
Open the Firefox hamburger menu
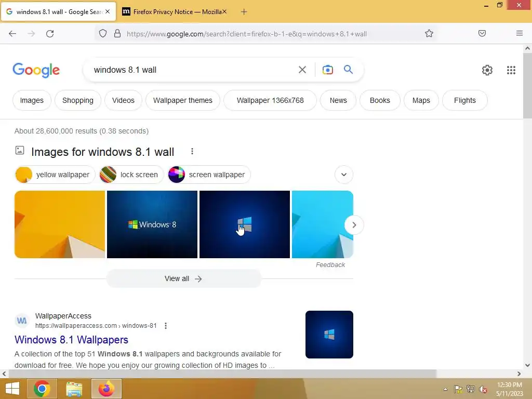(x=519, y=33)
